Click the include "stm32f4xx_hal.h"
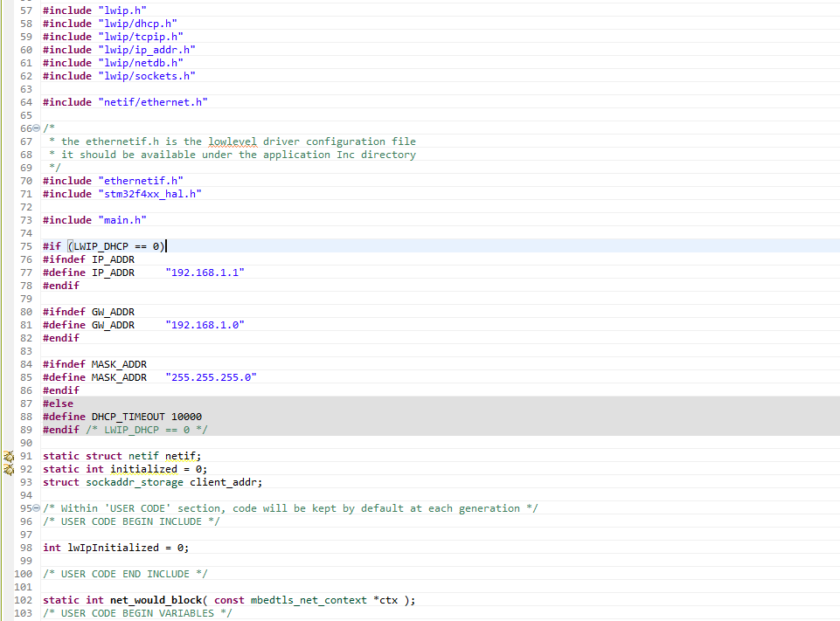 coord(149,193)
